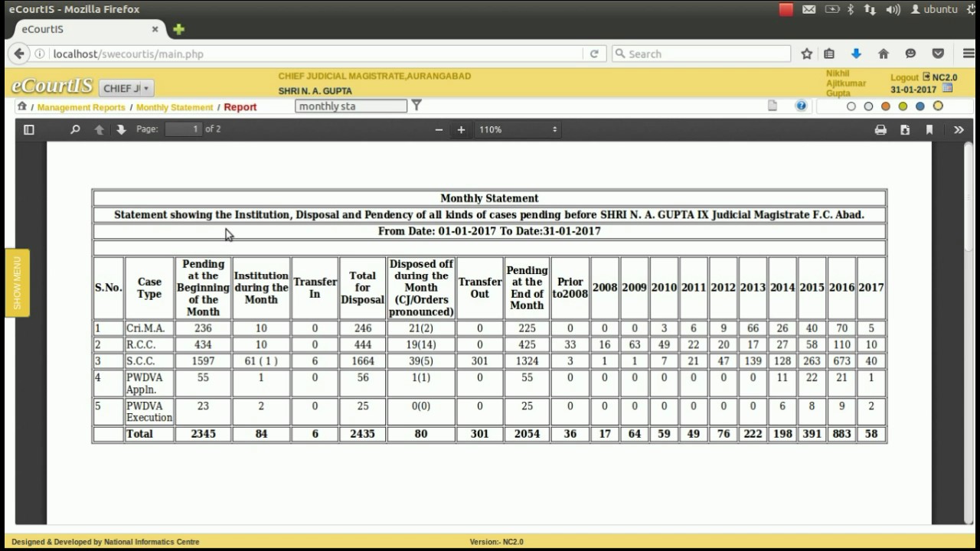This screenshot has height=551, width=980.
Task: Zoom in the PDF with plus button
Action: click(461, 130)
